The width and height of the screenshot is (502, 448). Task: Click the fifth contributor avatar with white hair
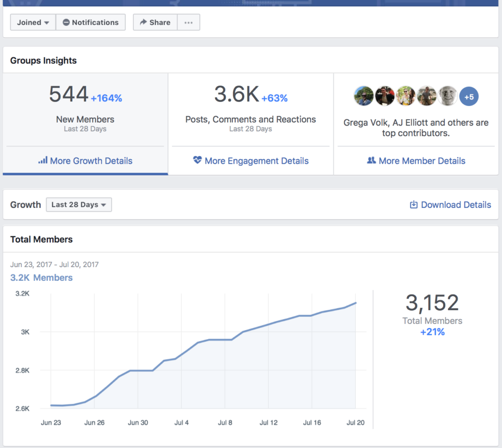447,97
